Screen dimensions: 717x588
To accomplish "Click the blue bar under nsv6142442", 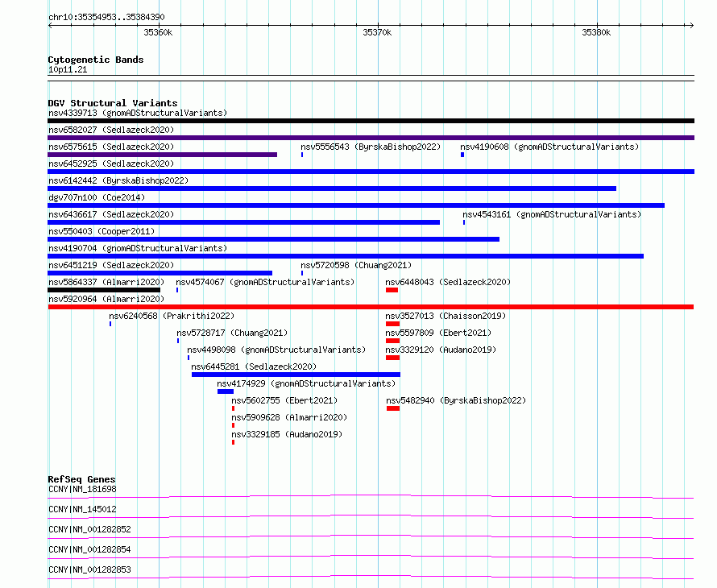I will 332,188.
